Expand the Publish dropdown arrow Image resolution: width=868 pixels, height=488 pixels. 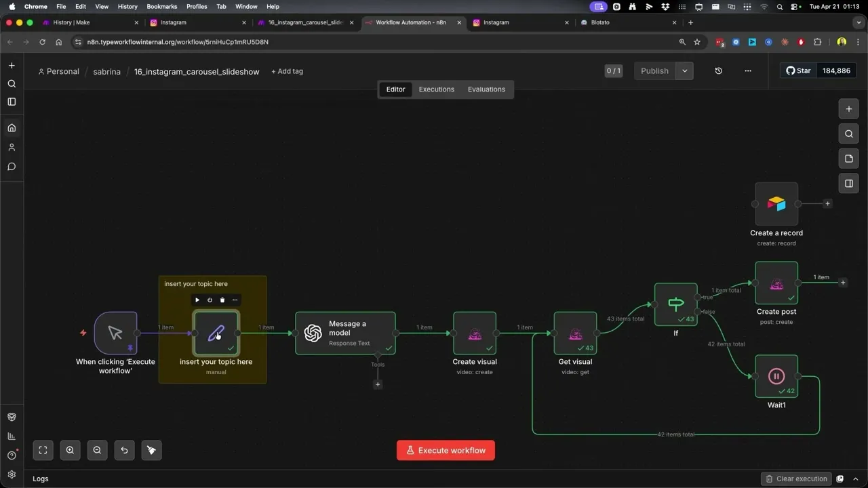click(x=684, y=70)
